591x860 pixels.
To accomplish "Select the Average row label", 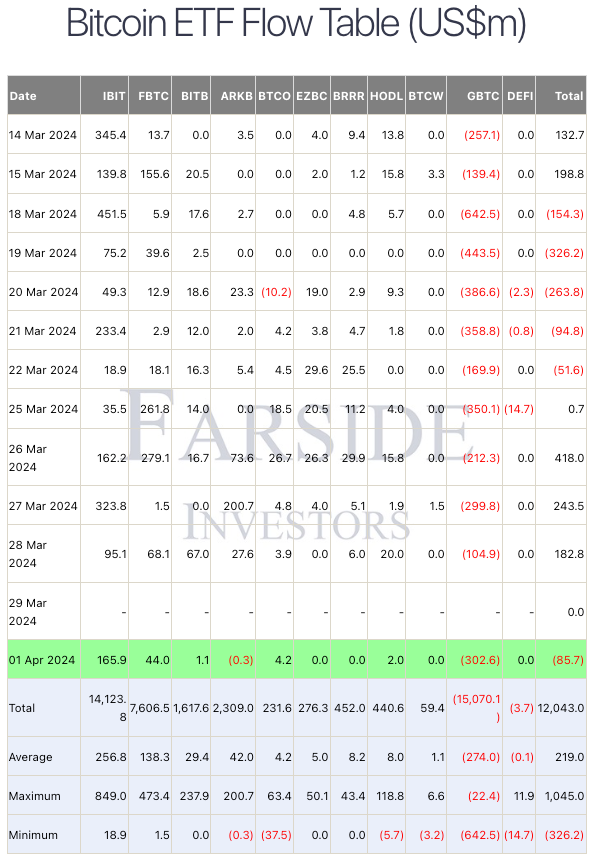I will 31,757.
